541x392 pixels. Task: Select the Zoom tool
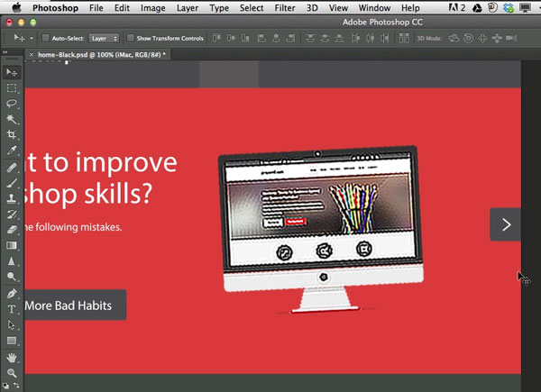[x=12, y=372]
